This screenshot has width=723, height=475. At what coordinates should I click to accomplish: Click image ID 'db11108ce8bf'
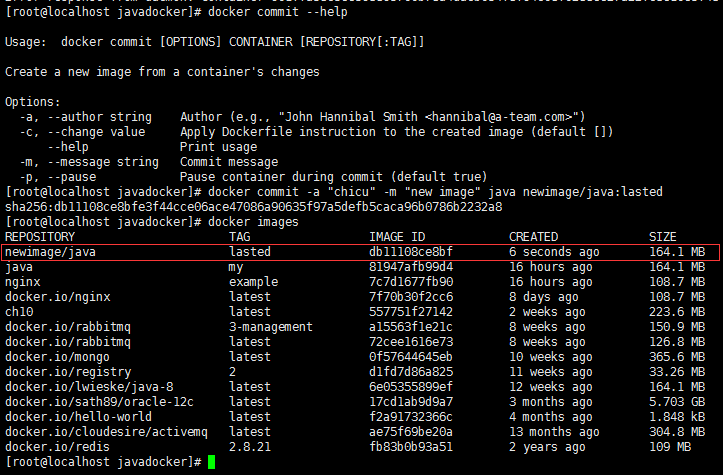tap(411, 252)
